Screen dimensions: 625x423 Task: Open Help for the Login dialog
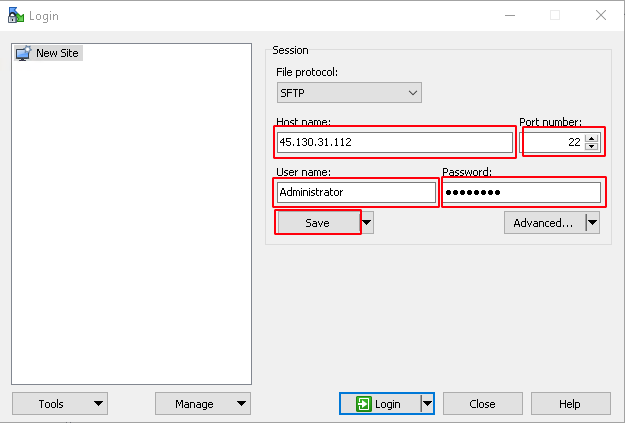[570, 404]
